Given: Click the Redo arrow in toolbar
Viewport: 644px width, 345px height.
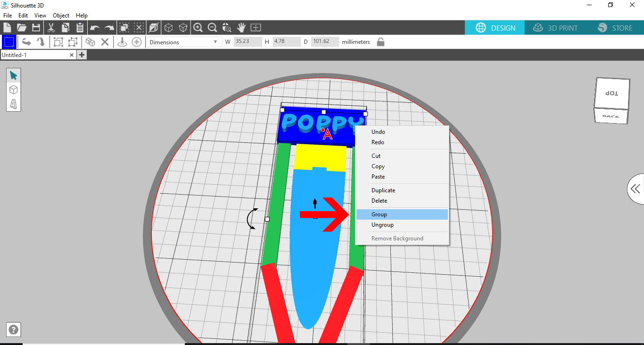Looking at the screenshot, I should tap(109, 28).
